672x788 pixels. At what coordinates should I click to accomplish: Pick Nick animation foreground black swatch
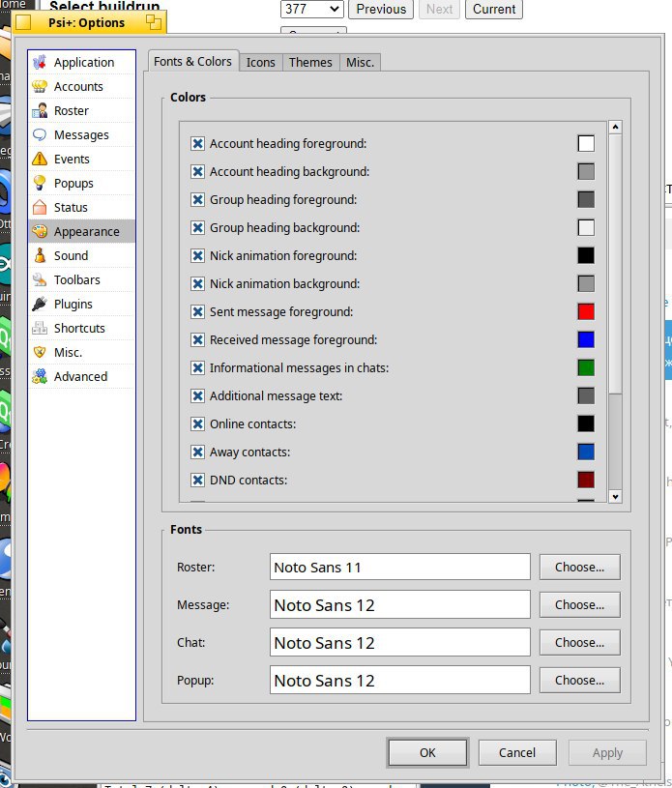[x=586, y=256]
